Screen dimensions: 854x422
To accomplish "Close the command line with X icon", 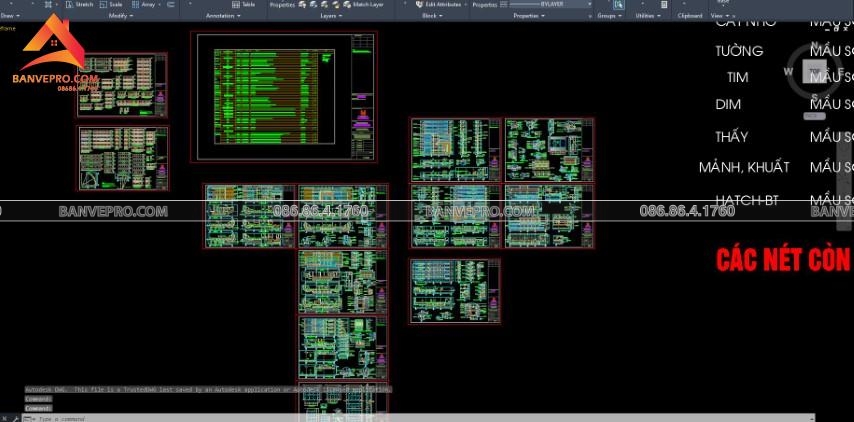I will coord(4,418).
